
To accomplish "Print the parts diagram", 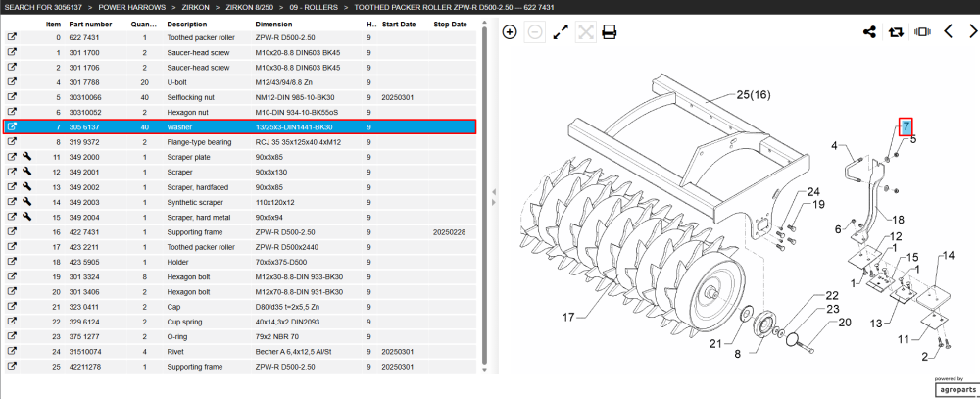I will click(610, 32).
